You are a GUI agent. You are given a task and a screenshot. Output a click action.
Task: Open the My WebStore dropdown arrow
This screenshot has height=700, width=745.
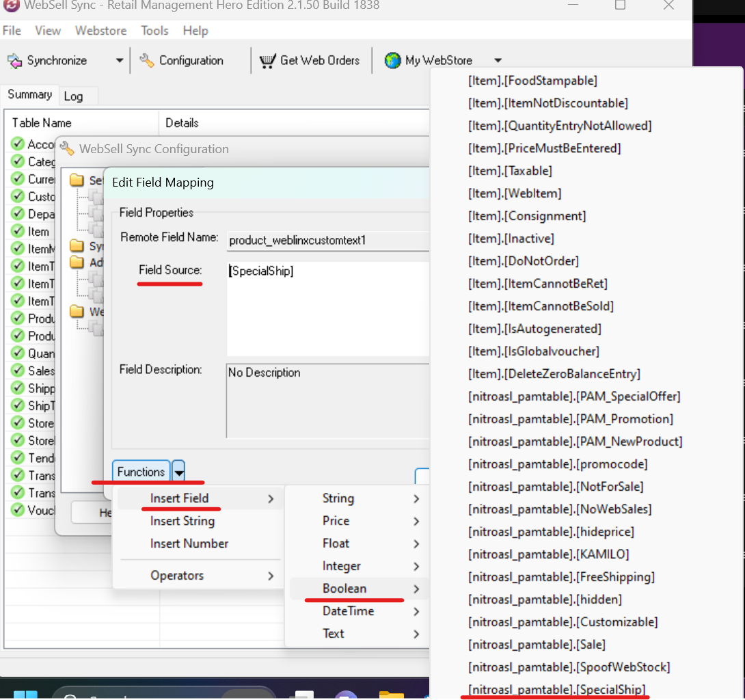coord(498,61)
